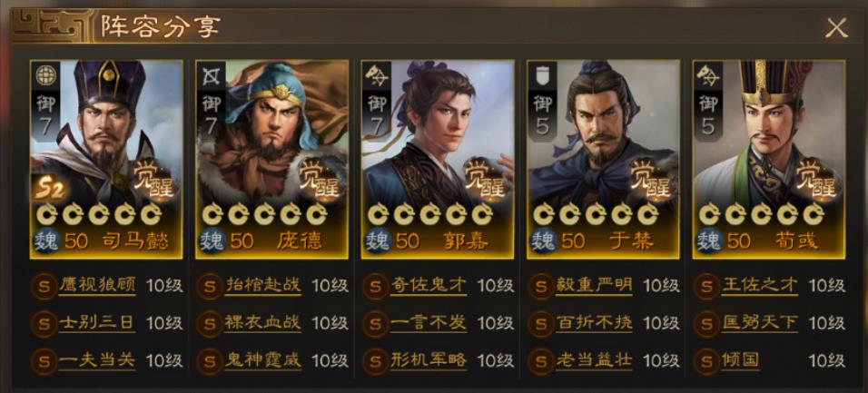The width and height of the screenshot is (868, 393).
Task: Click the bow troop icon on 庞德 card
Action: tap(210, 74)
